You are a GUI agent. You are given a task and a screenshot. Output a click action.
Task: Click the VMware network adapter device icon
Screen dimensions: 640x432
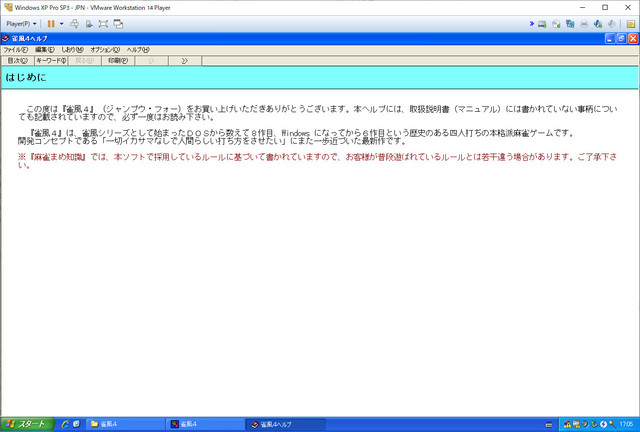pos(570,24)
